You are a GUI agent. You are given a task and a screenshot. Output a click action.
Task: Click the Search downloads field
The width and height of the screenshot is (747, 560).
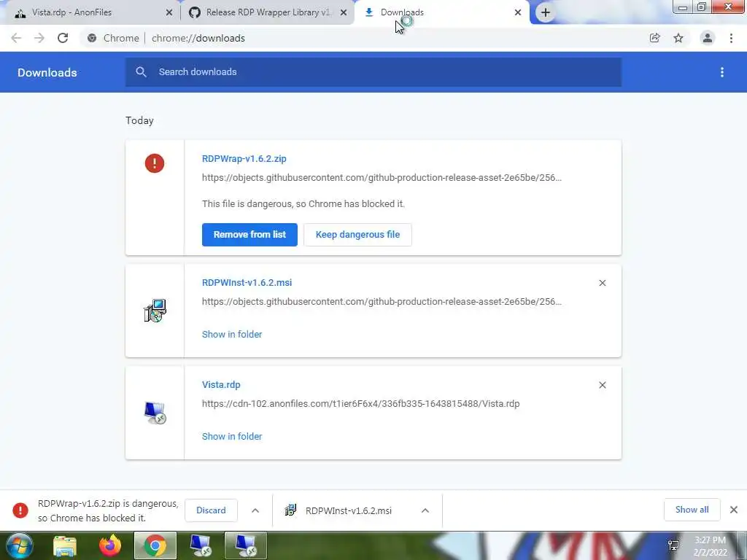point(373,72)
